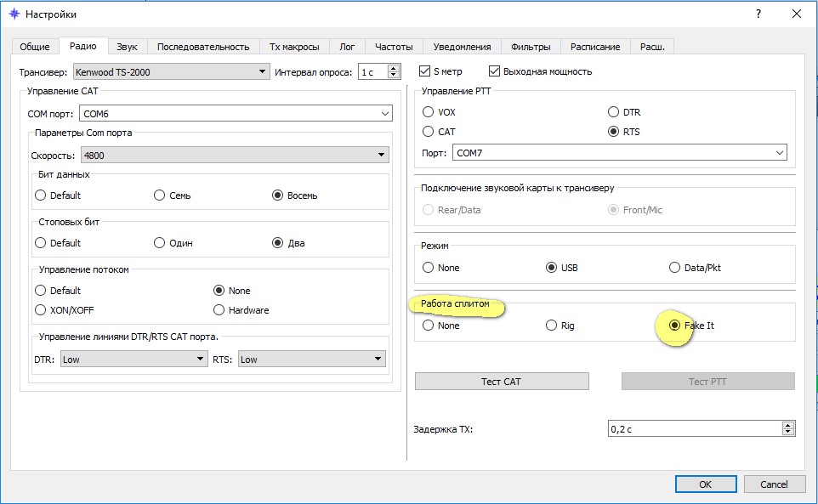The height and width of the screenshot is (504, 818).
Task: Select Hardware flow control
Action: pos(219,310)
